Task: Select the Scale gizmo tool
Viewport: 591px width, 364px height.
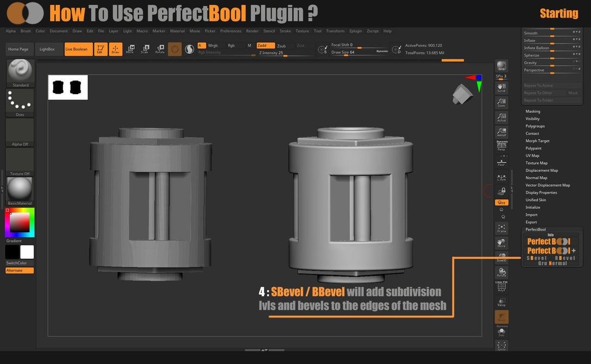Action: coord(145,49)
